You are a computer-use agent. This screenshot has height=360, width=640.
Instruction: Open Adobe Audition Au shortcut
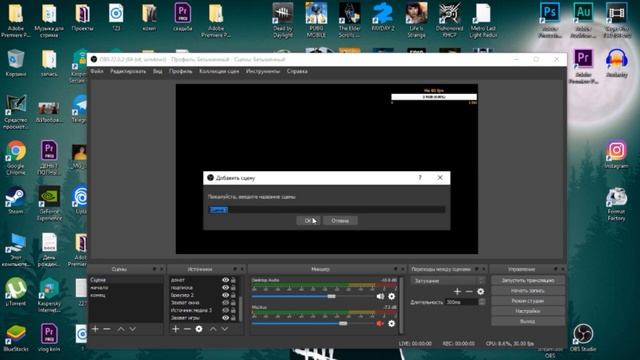pos(583,20)
